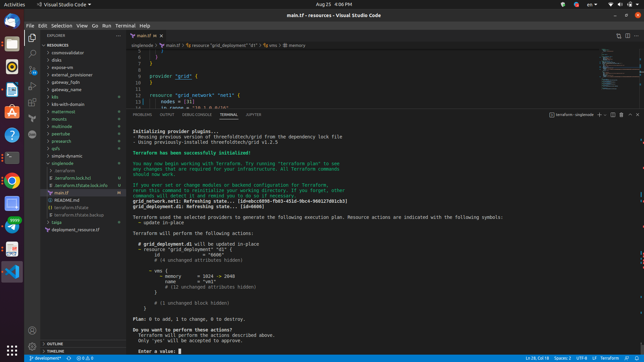Open the Extensions view
The width and height of the screenshot is (644, 362).
(32, 102)
